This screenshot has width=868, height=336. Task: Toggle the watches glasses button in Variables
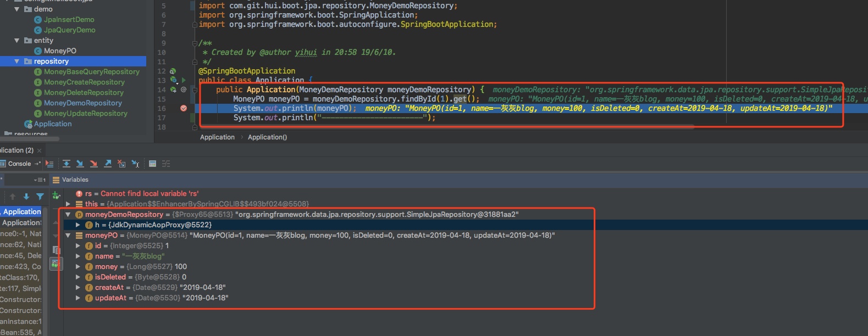[56, 264]
